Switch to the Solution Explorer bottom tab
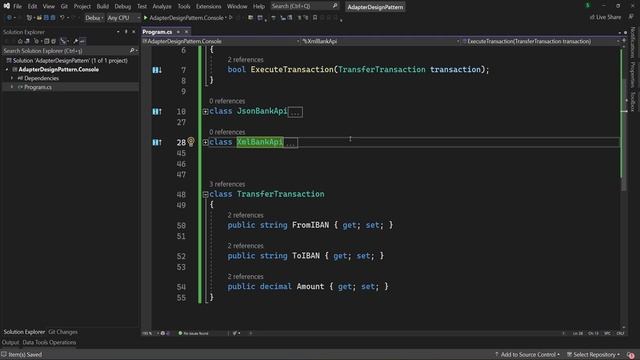Screen dimensions: 640x360 (24, 332)
